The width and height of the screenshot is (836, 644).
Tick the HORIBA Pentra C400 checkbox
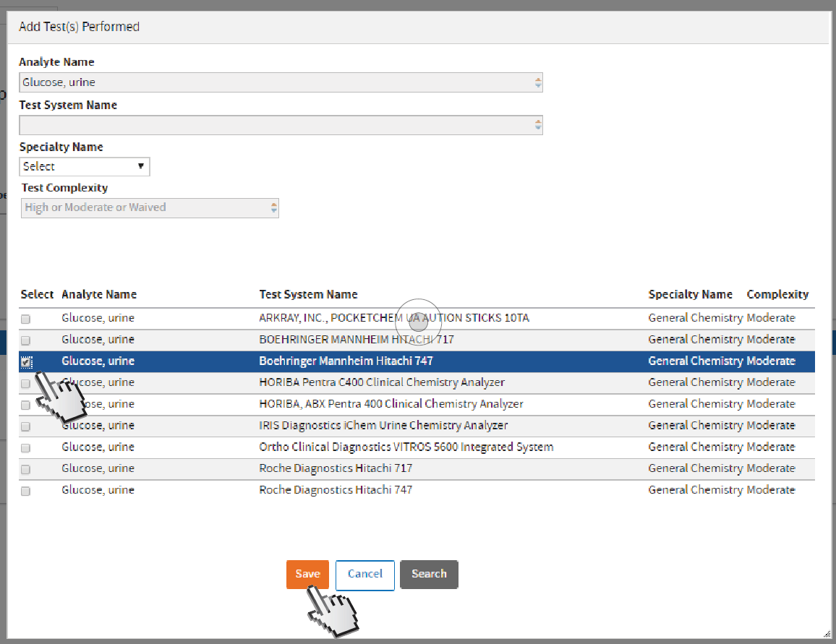click(x=26, y=383)
